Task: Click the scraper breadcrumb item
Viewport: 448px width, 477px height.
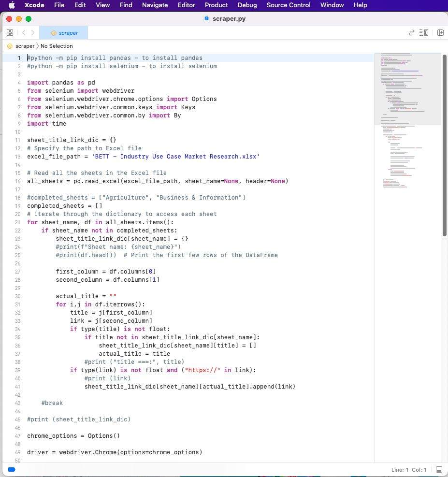Action: coord(25,46)
